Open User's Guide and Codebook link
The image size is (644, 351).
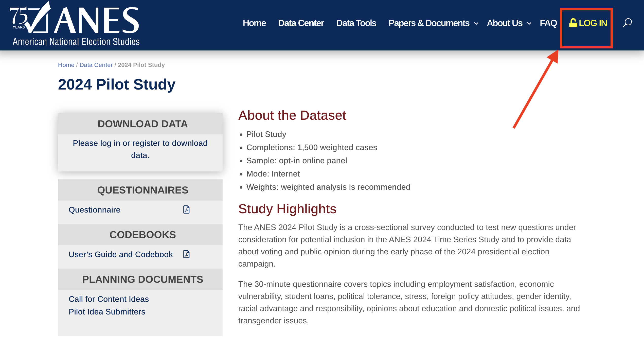pyautogui.click(x=121, y=254)
